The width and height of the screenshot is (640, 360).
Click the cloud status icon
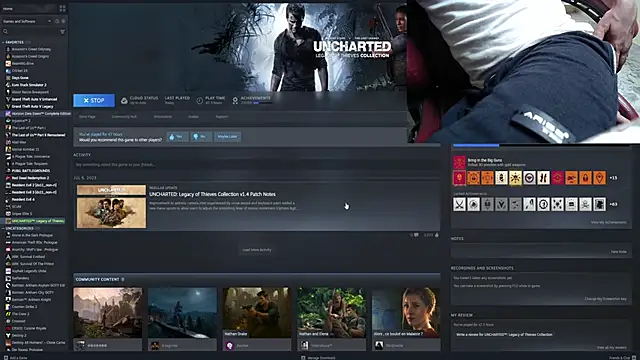(124, 100)
